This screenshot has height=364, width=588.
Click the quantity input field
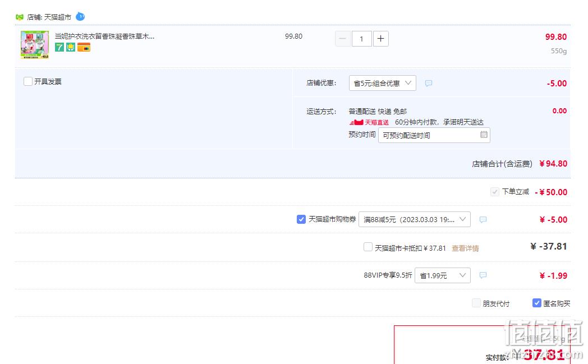pos(361,39)
